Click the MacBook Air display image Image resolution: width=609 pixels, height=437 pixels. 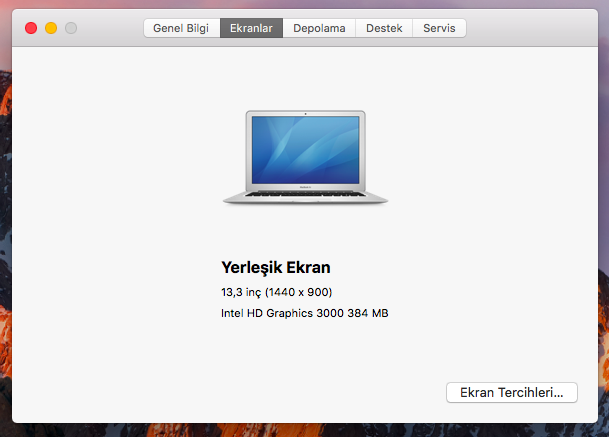[x=305, y=157]
